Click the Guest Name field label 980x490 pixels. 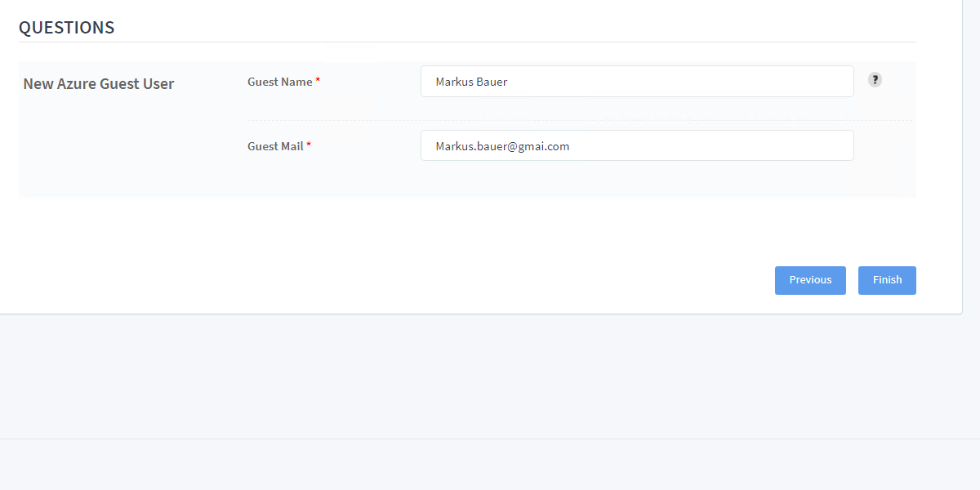279,82
